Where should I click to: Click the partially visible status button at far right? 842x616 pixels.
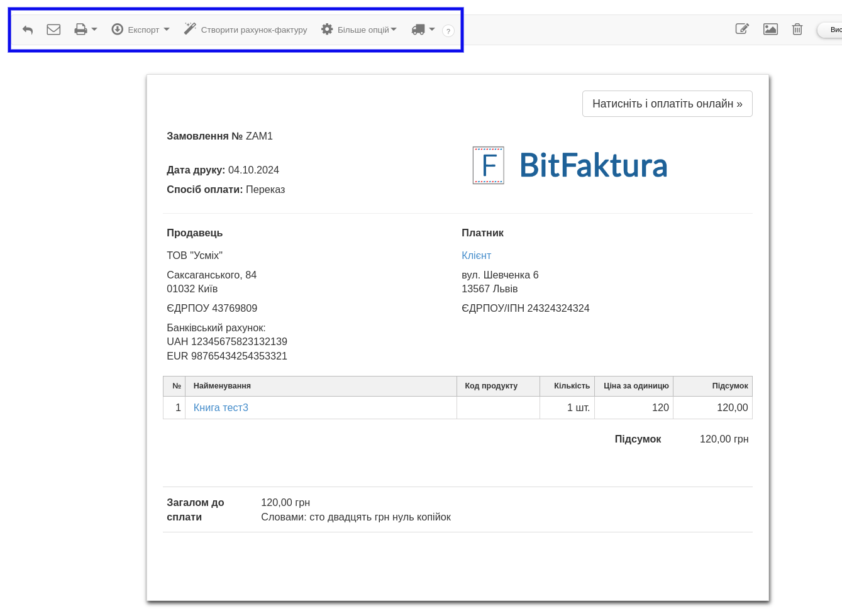832,30
